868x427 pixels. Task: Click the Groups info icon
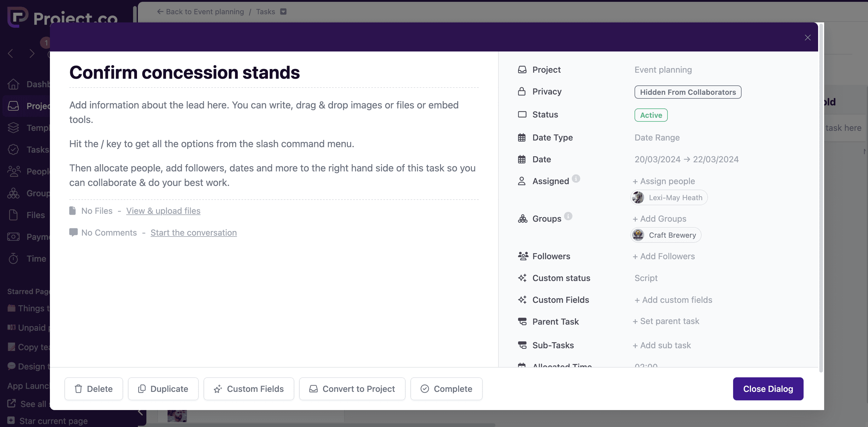point(568,216)
